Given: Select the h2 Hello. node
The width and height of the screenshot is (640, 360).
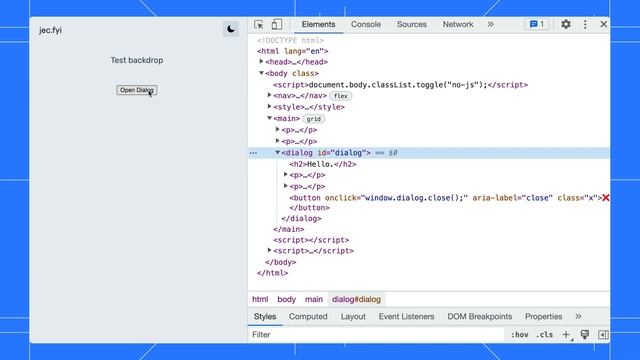Looking at the screenshot, I should coord(323,164).
